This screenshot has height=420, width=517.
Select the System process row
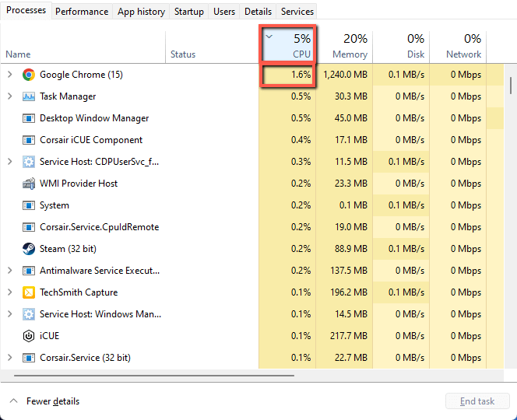tap(252, 205)
